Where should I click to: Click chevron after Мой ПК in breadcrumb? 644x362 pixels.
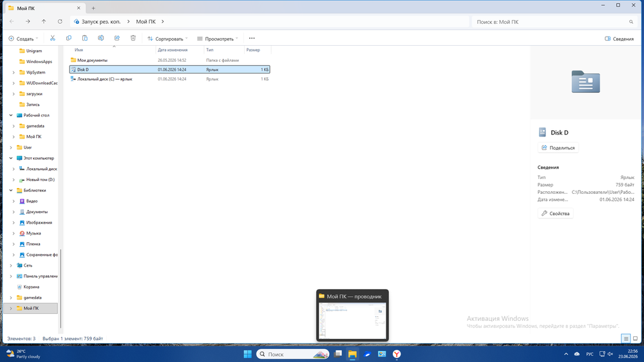163,22
